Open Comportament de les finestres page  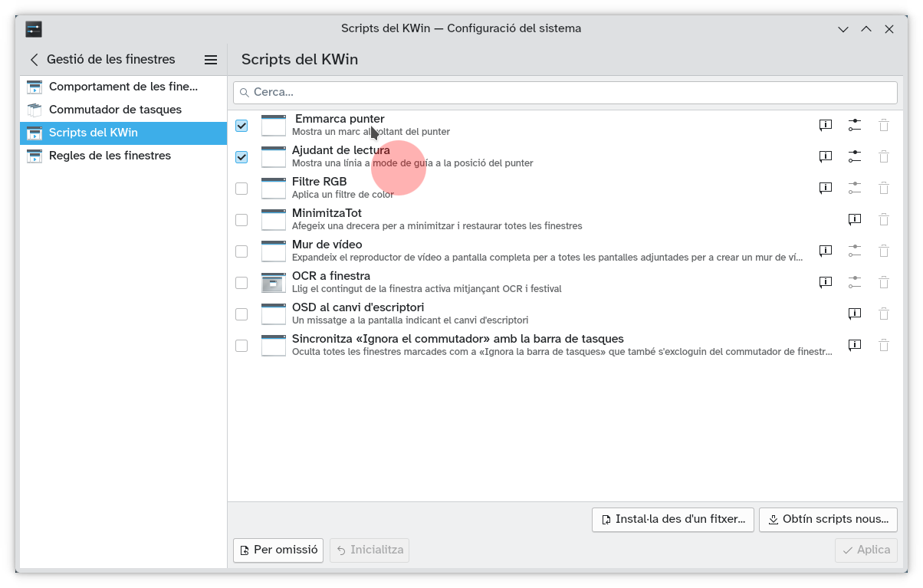pos(123,87)
